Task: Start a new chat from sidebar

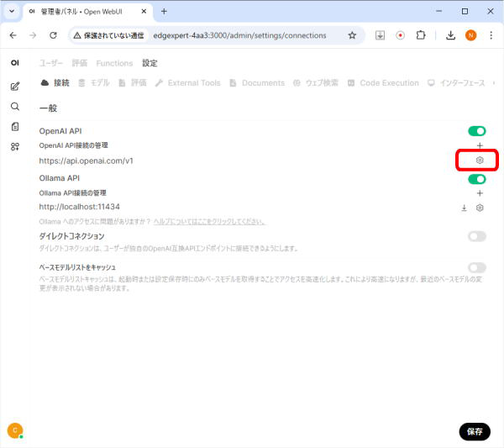Action: coord(15,86)
